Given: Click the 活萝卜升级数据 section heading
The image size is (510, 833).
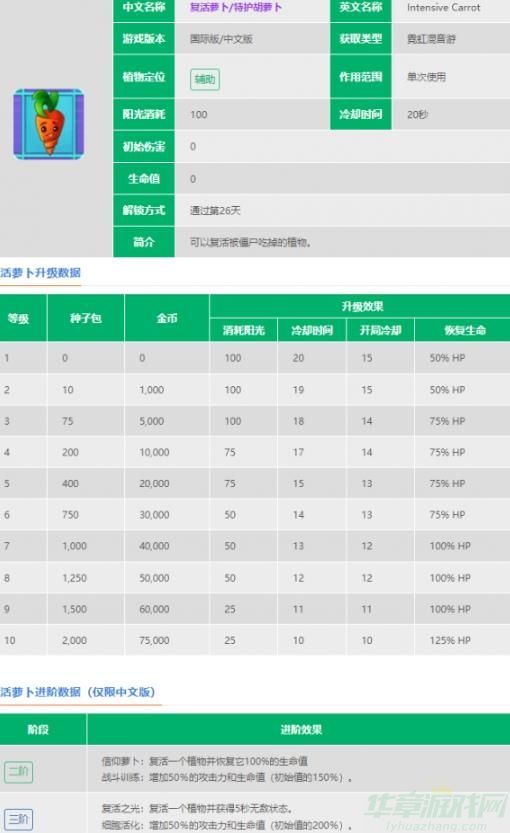Looking at the screenshot, I should click(x=40, y=273).
